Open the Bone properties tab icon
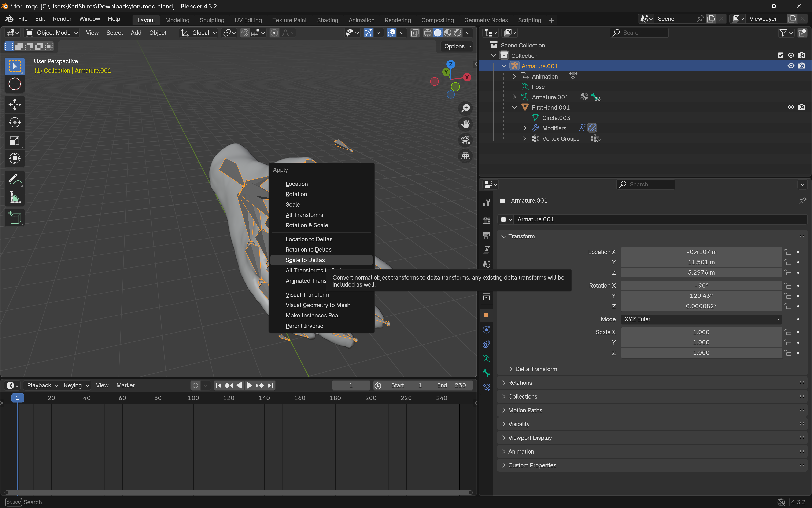This screenshot has height=508, width=812. (486, 373)
